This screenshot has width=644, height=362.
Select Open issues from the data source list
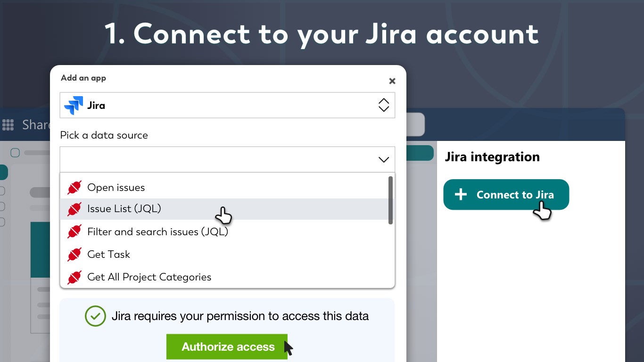(x=116, y=188)
